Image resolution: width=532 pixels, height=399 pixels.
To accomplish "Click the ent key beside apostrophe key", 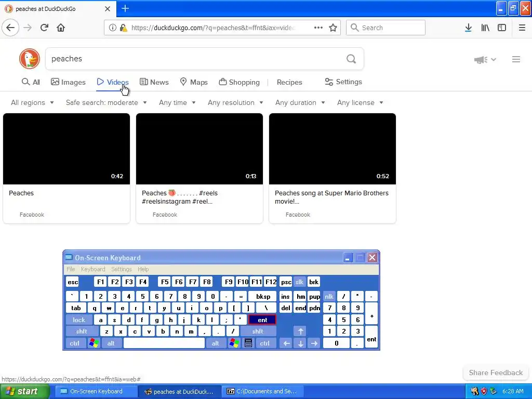I will pos(262,320).
